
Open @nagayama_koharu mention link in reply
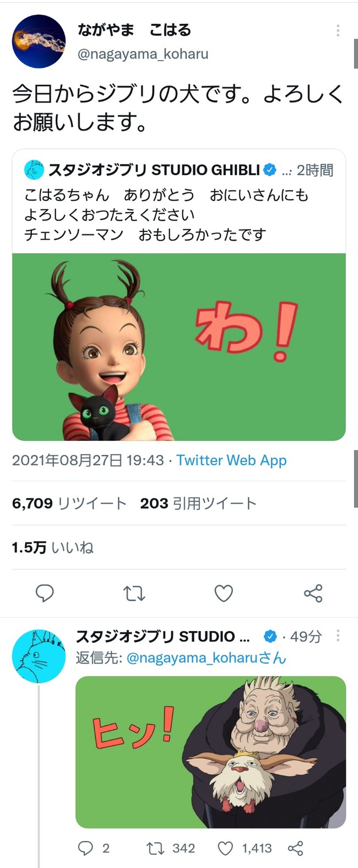coord(207,657)
